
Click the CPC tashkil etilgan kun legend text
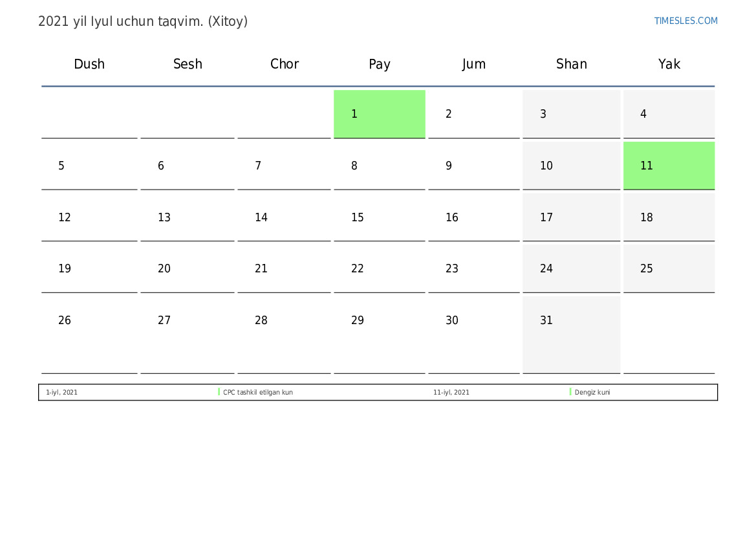click(x=258, y=393)
